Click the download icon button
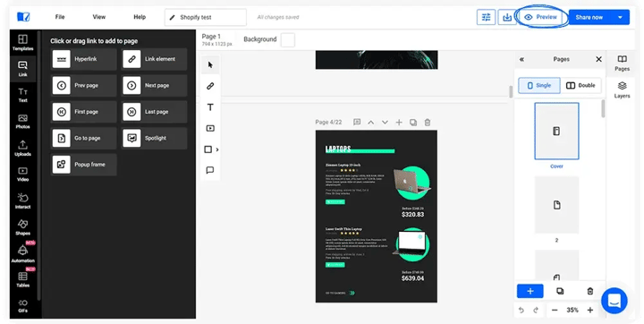644x324 pixels. click(507, 17)
